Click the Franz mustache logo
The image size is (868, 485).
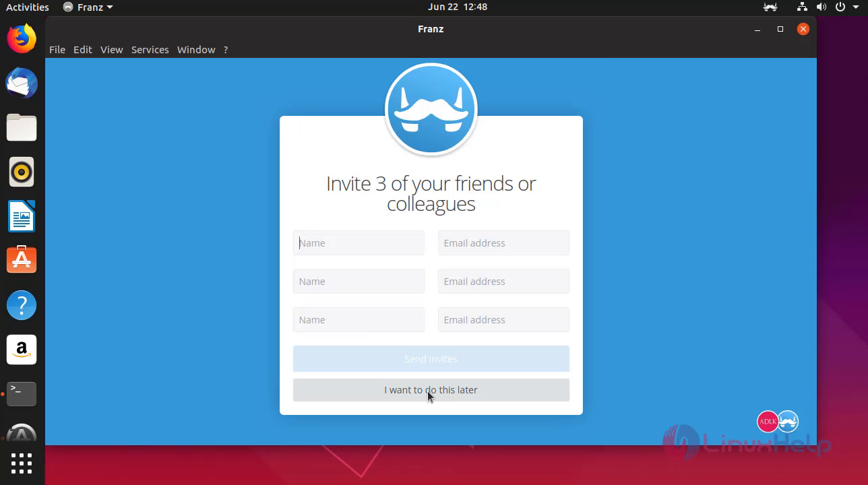pyautogui.click(x=431, y=109)
